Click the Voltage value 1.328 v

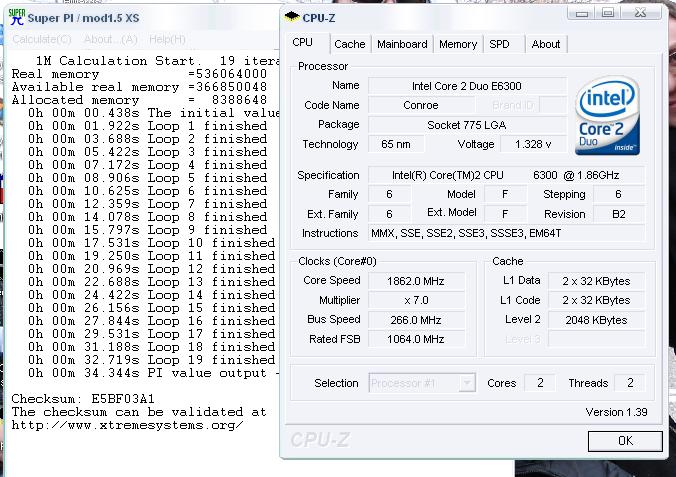(533, 144)
